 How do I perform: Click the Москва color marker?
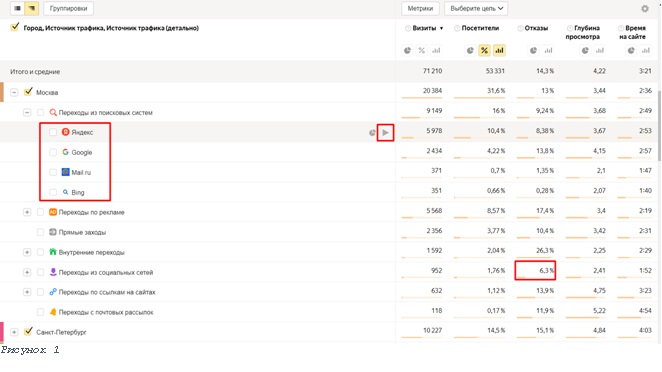point(2,92)
